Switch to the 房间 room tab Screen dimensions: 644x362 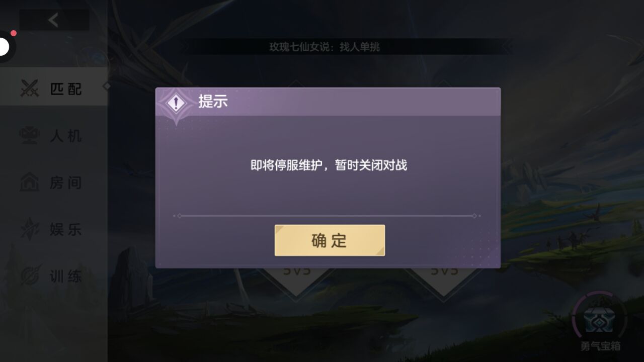(x=53, y=183)
